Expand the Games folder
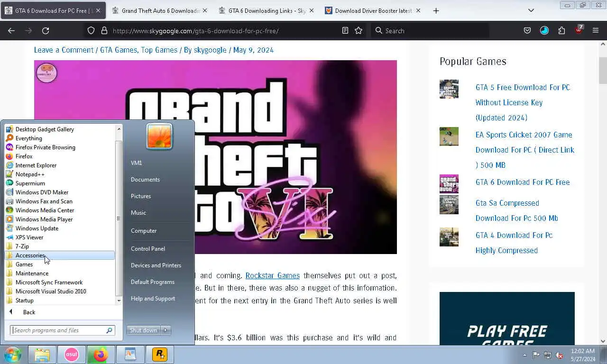This screenshot has height=364, width=607. coord(60,264)
